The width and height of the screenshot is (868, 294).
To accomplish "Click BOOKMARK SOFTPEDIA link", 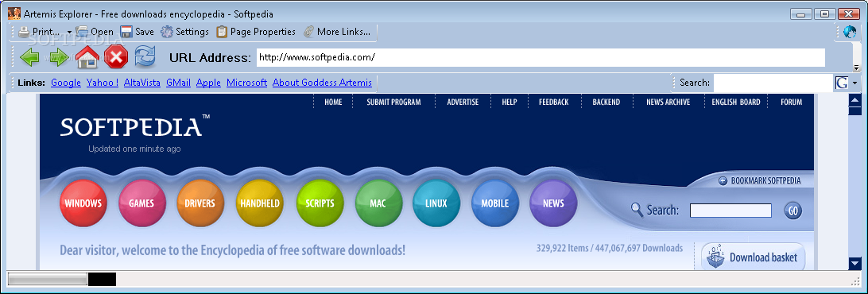I will (x=760, y=180).
